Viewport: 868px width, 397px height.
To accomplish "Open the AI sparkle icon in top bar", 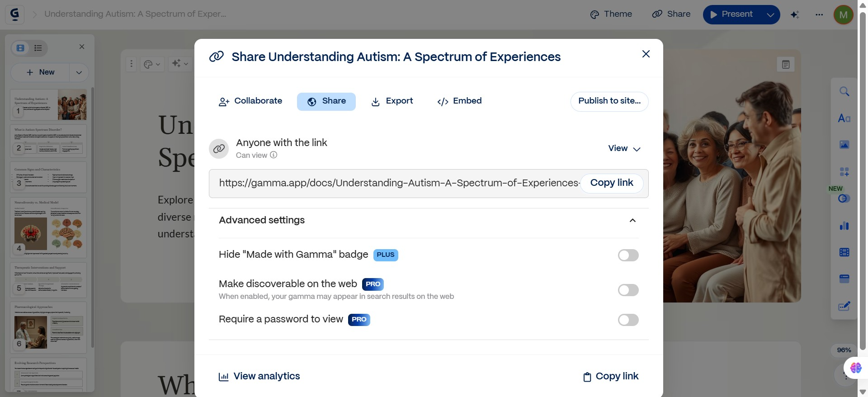I will [x=794, y=14].
